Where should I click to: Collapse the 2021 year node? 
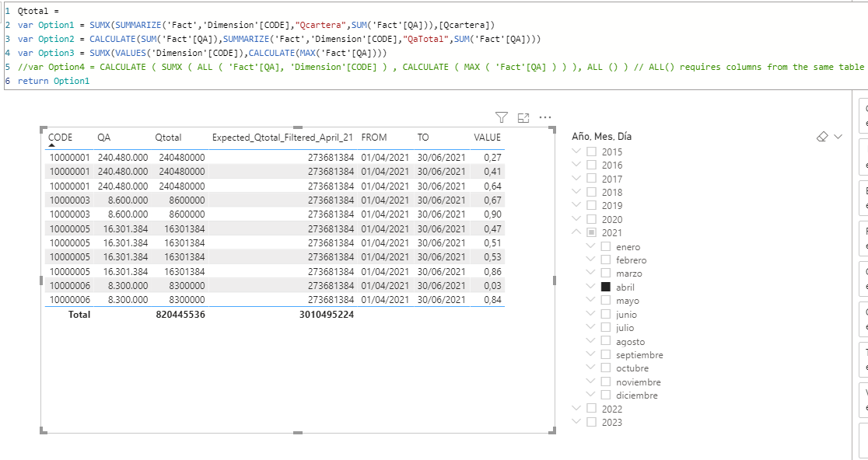(x=577, y=233)
